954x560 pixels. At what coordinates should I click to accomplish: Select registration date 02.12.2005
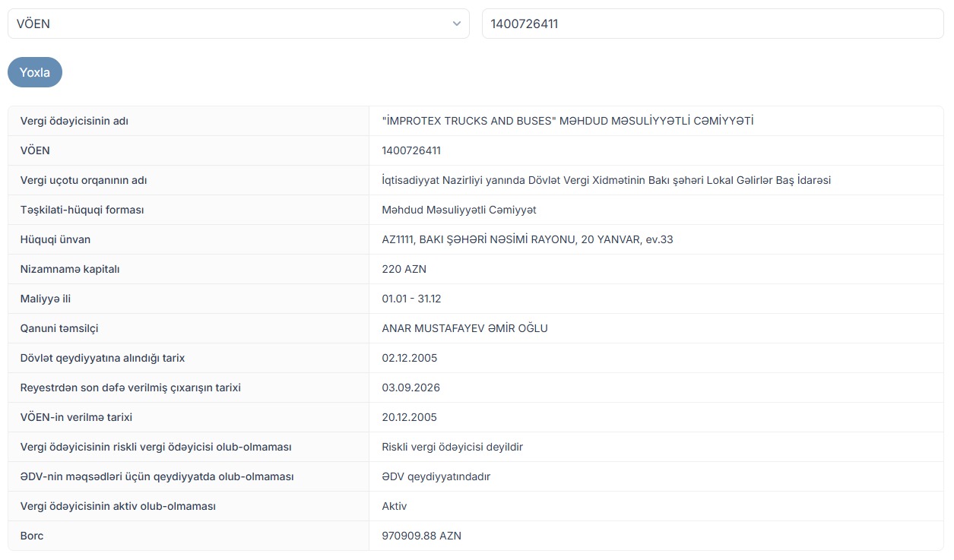(410, 358)
